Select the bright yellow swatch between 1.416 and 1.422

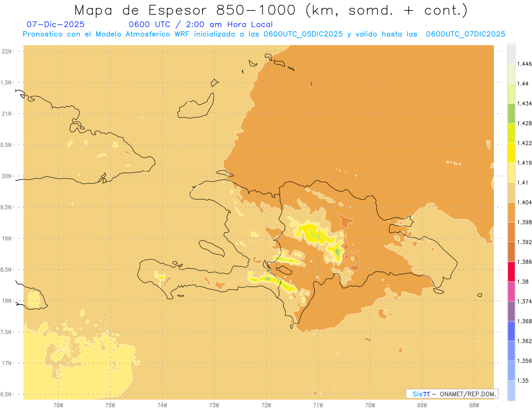pyautogui.click(x=511, y=153)
